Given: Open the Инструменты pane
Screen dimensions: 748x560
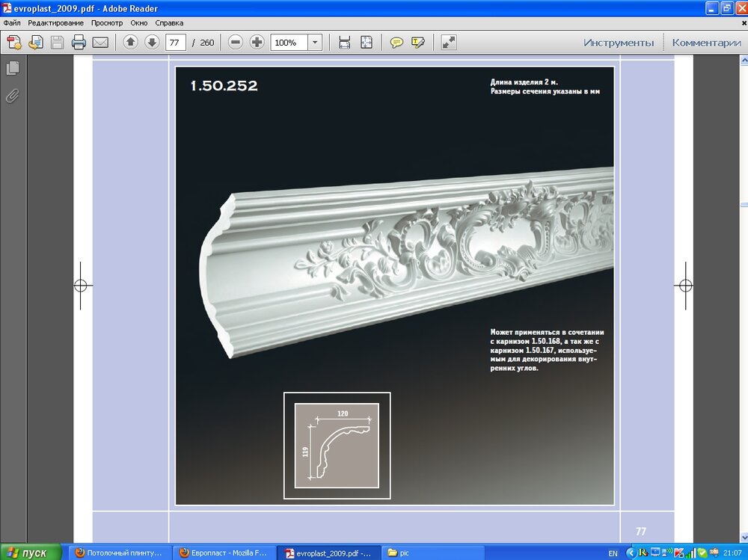Looking at the screenshot, I should (619, 43).
